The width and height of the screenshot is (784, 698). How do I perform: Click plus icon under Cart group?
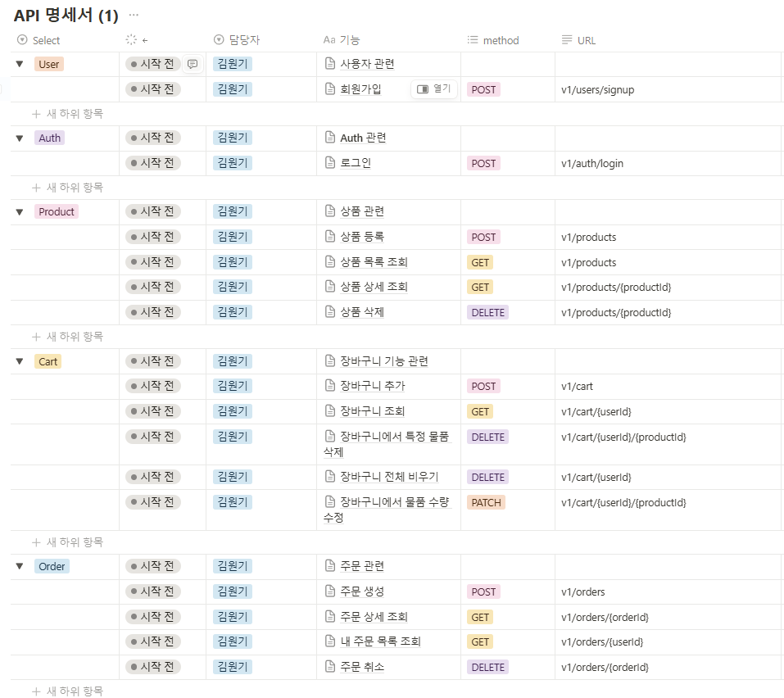[x=36, y=542]
